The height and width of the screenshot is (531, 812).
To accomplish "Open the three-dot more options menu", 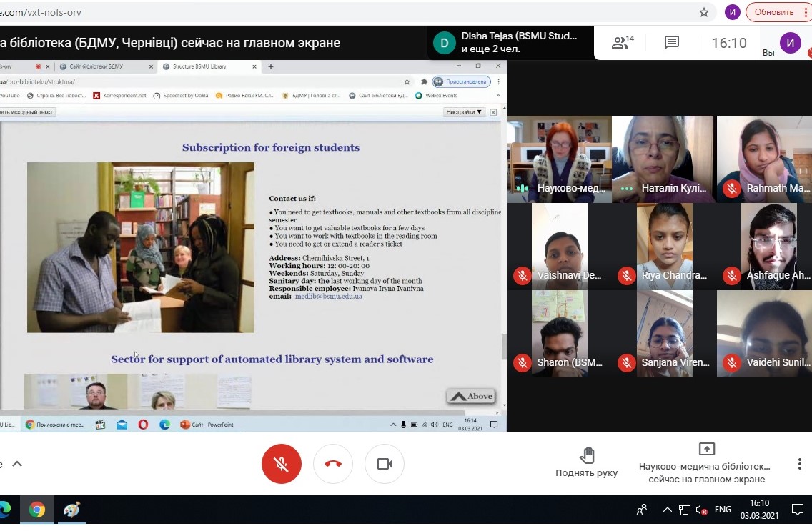I will (799, 464).
